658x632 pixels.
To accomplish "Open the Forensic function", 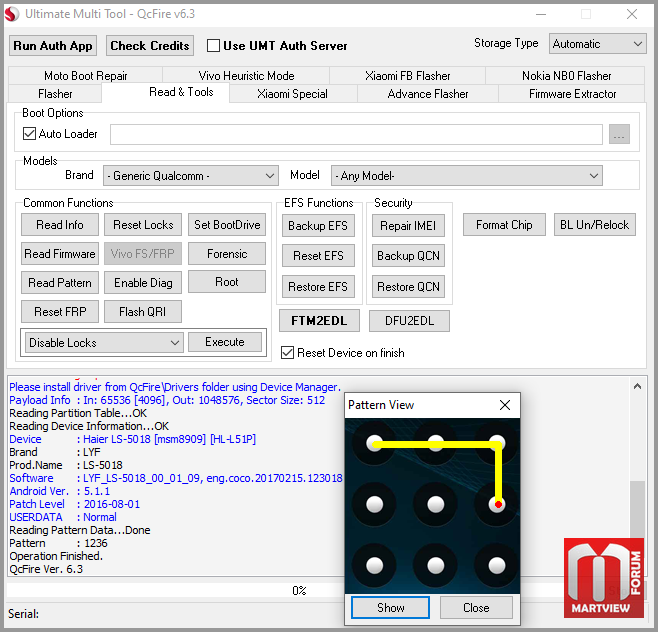I will click(227, 254).
